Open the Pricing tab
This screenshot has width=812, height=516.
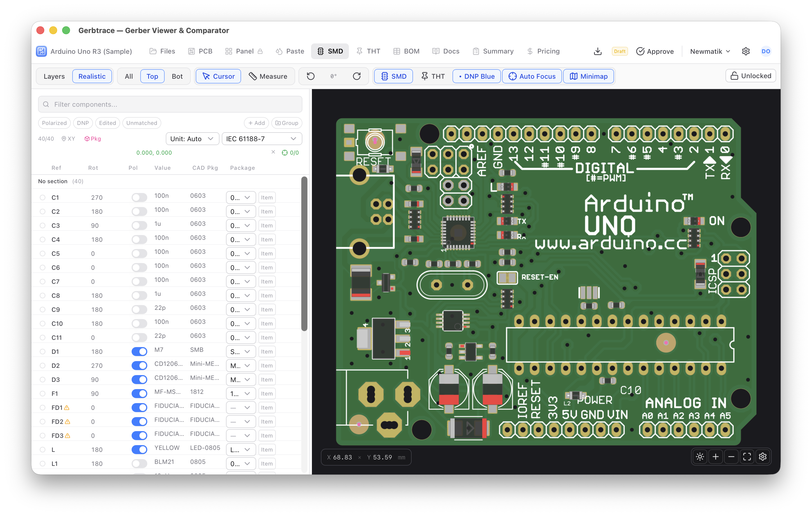coord(543,51)
